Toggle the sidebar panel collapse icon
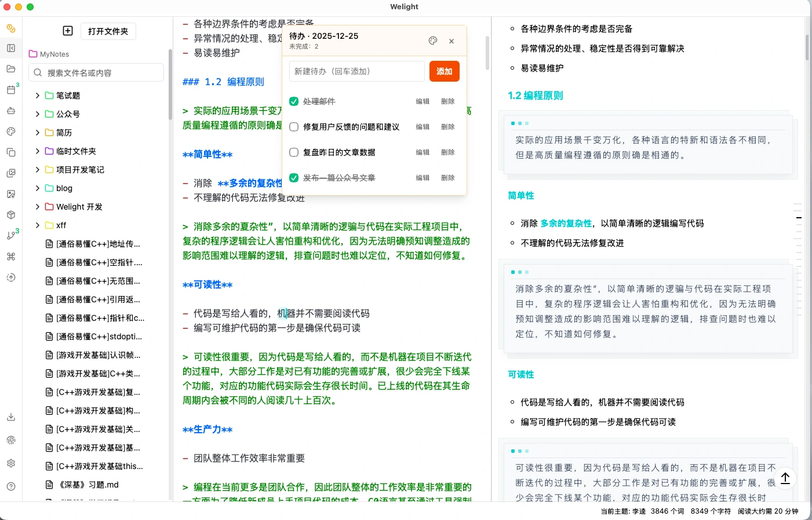This screenshot has width=812, height=520. tap(11, 48)
